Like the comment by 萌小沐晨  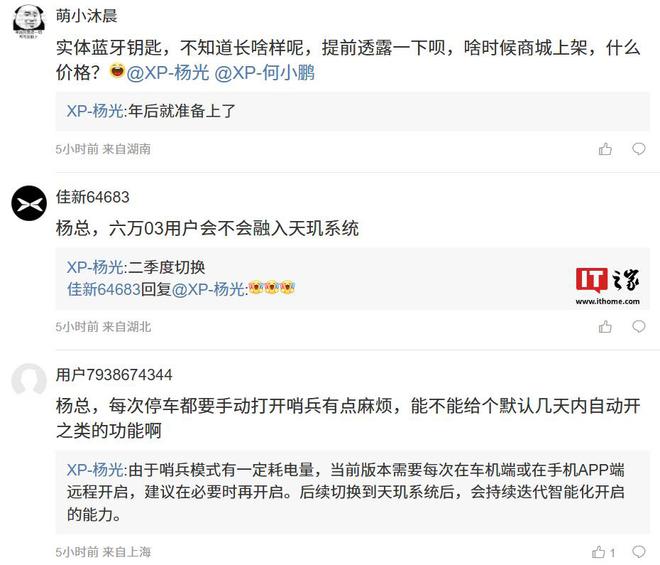(x=605, y=149)
